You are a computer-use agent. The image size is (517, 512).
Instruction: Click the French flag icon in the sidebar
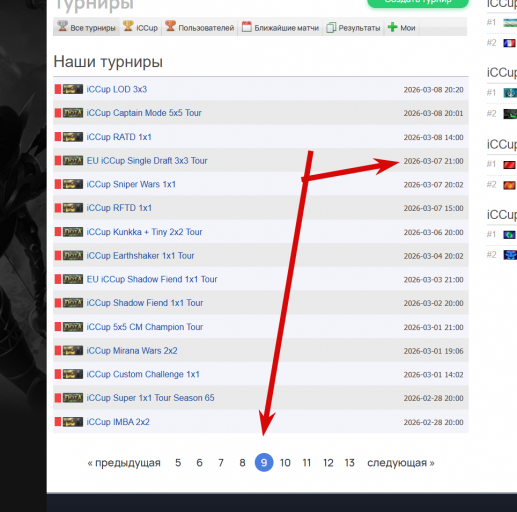point(509,43)
